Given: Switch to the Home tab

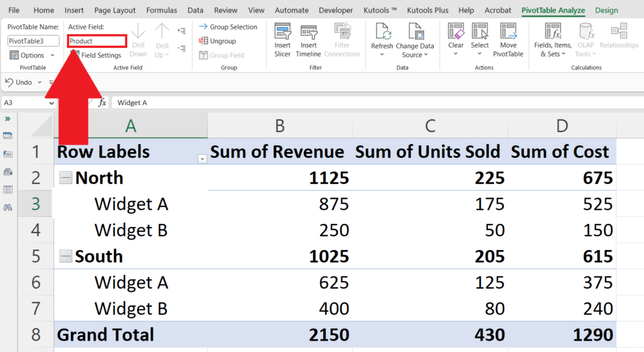Looking at the screenshot, I should (x=43, y=10).
